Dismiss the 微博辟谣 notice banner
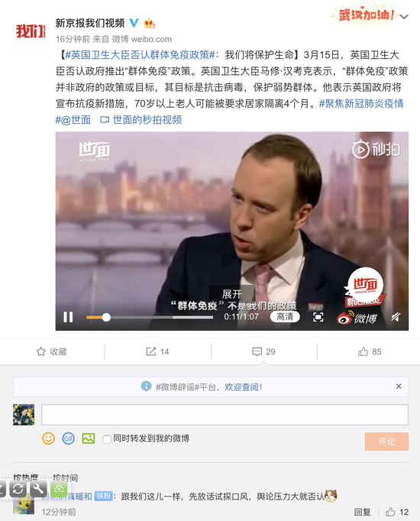This screenshot has width=420, height=521. pos(399,386)
